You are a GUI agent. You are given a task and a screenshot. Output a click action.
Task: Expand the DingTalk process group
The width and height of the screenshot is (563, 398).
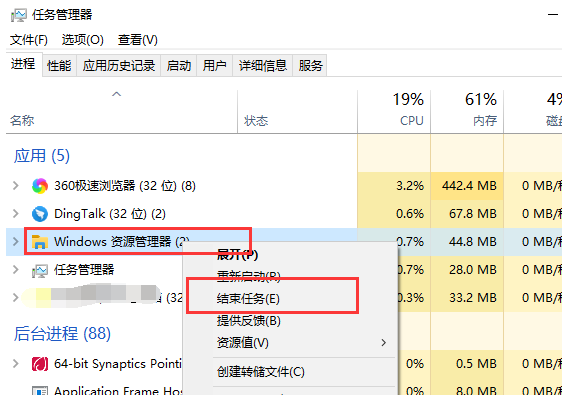click(15, 214)
